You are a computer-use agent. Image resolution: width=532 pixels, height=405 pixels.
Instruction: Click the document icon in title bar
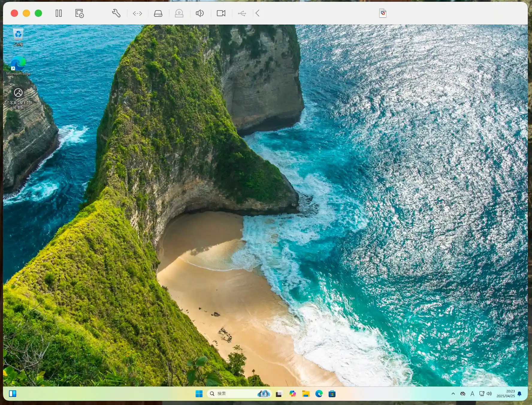click(383, 13)
